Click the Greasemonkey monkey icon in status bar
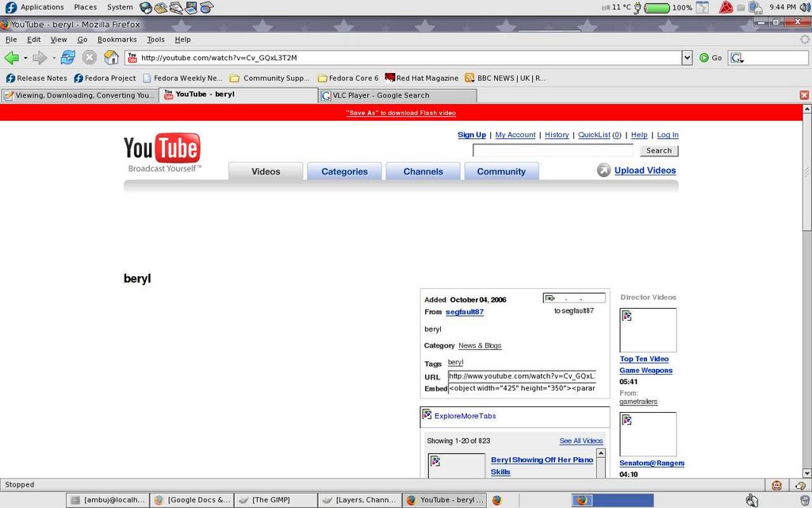The height and width of the screenshot is (508, 812). pyautogui.click(x=776, y=485)
